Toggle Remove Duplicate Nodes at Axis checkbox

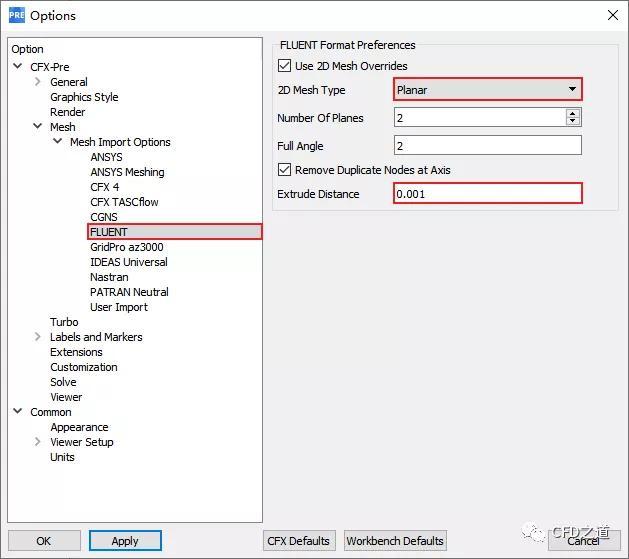284,170
